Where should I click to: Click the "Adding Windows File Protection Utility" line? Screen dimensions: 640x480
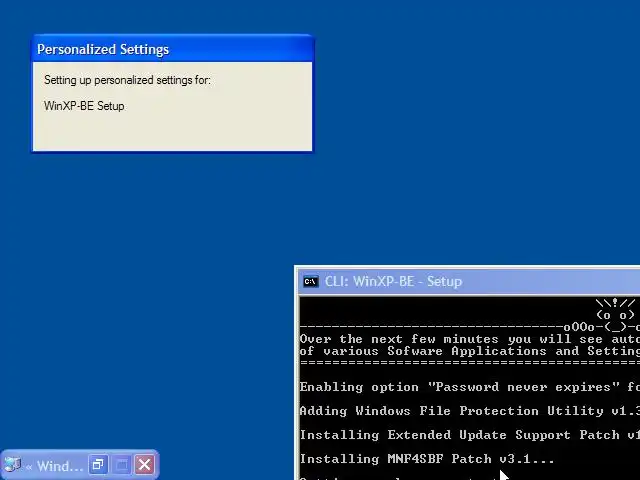(x=470, y=411)
